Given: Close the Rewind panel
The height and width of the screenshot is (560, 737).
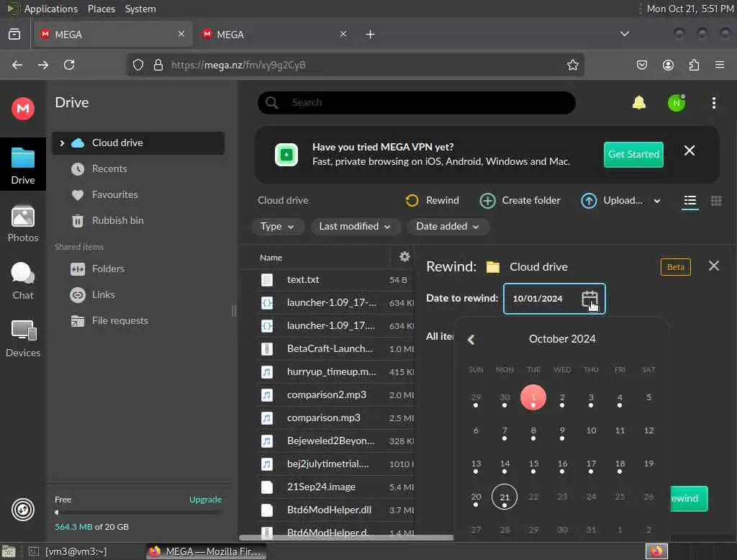Looking at the screenshot, I should pyautogui.click(x=713, y=266).
